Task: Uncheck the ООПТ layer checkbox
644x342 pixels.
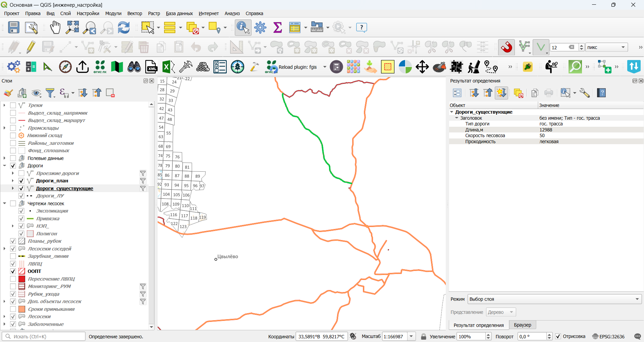Action: [13, 271]
